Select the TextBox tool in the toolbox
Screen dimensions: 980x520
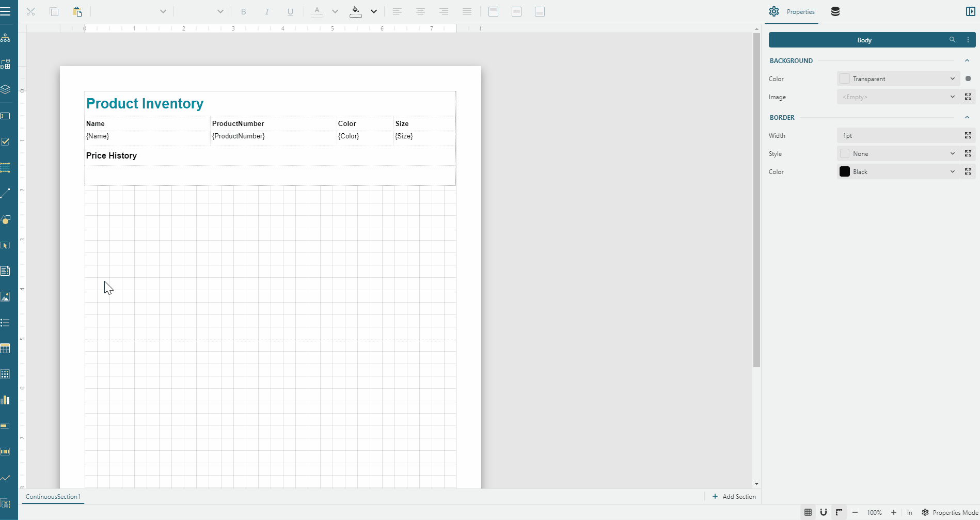click(6, 116)
